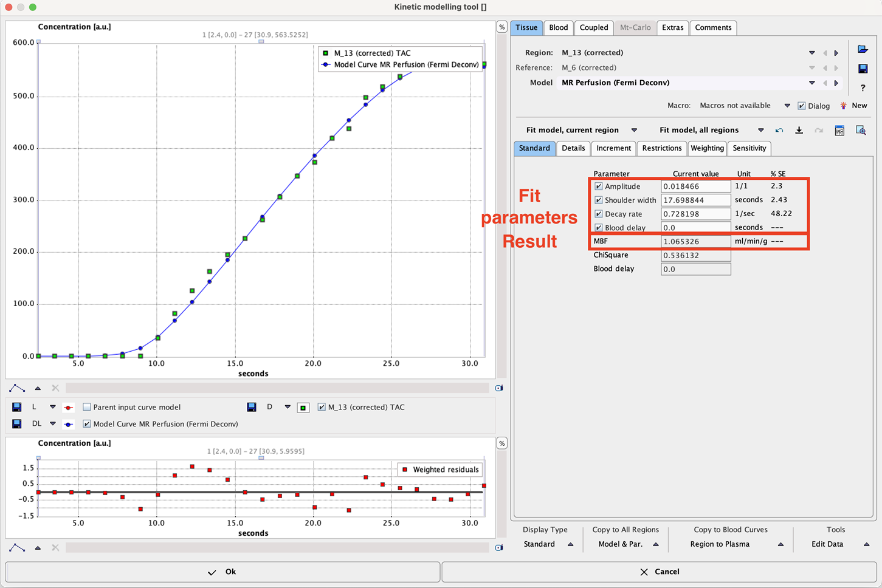Viewport: 882px width, 588px height.
Task: Toggle the % button beside the residuals plot
Action: click(502, 443)
